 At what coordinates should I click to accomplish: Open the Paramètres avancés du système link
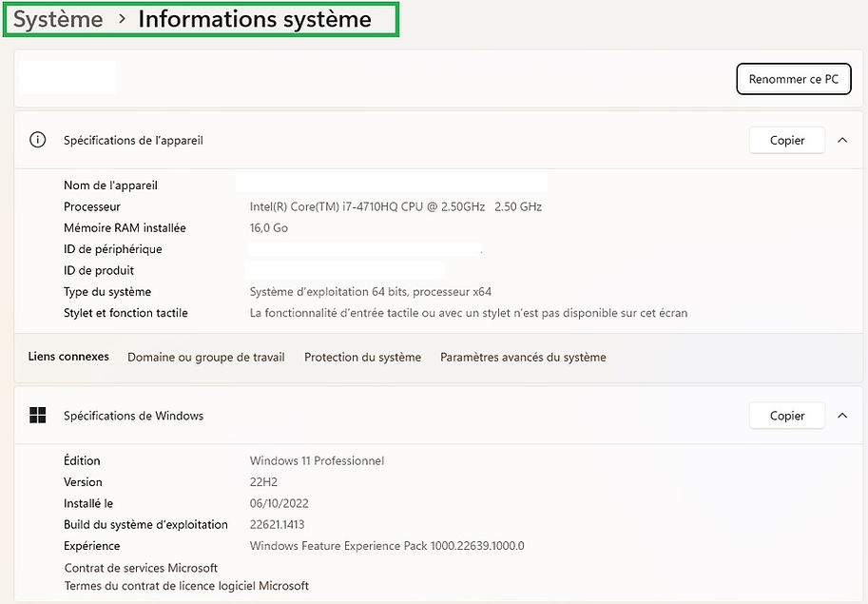coord(523,358)
